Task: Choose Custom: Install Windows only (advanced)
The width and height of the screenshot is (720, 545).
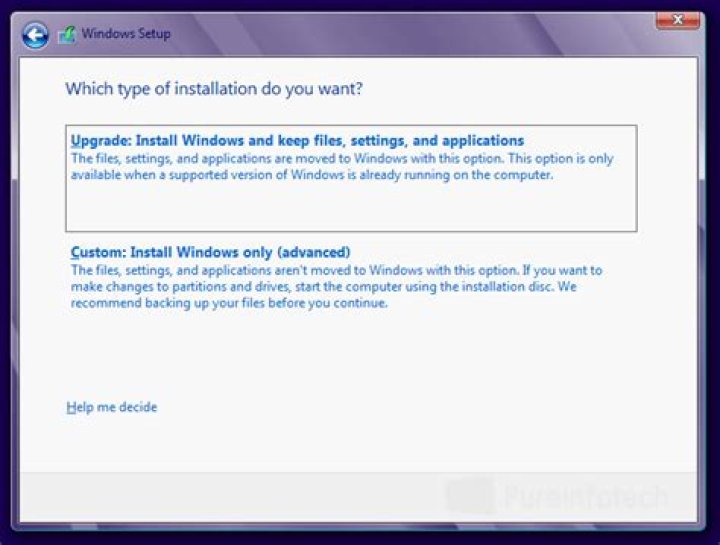Action: (210, 252)
